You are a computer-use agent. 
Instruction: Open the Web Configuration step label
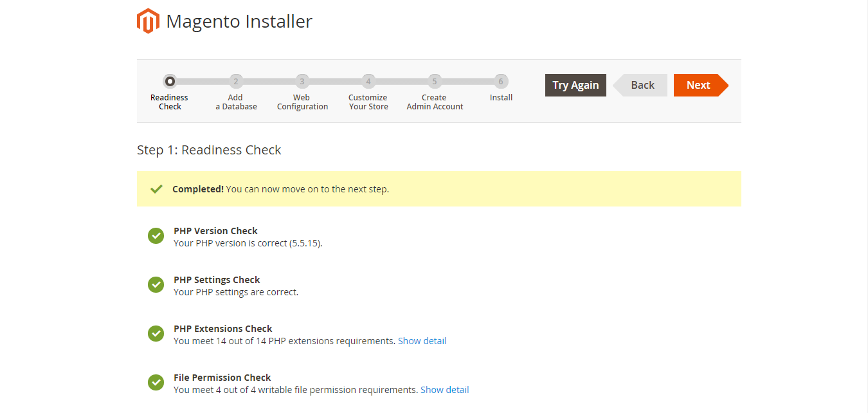[x=302, y=102]
